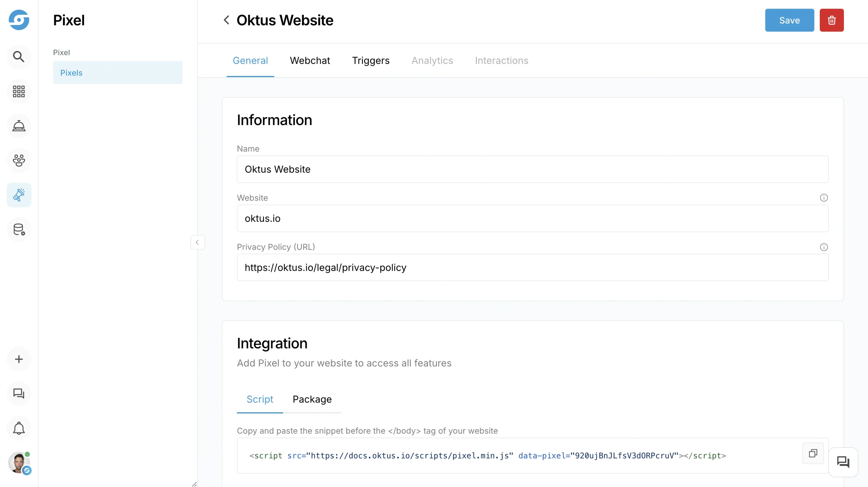Click the Save button
868x487 pixels.
789,20
